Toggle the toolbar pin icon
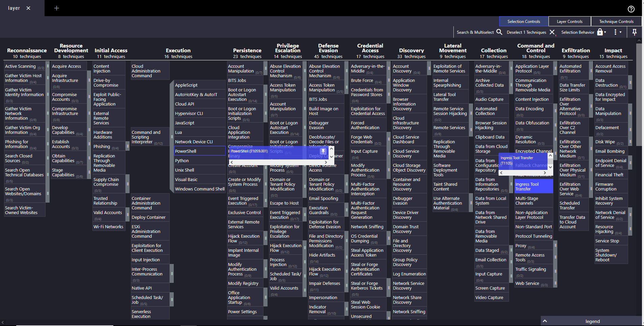 click(634, 32)
